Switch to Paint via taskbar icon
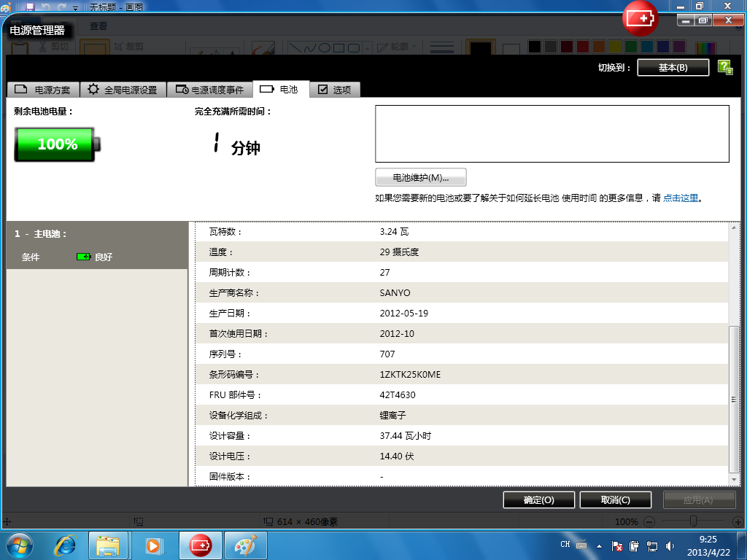 (x=246, y=545)
